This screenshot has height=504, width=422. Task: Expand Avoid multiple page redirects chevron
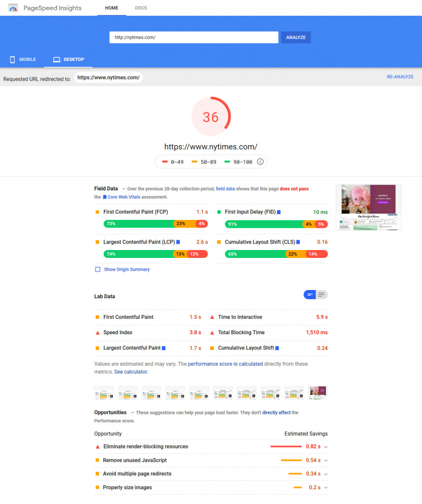(326, 474)
